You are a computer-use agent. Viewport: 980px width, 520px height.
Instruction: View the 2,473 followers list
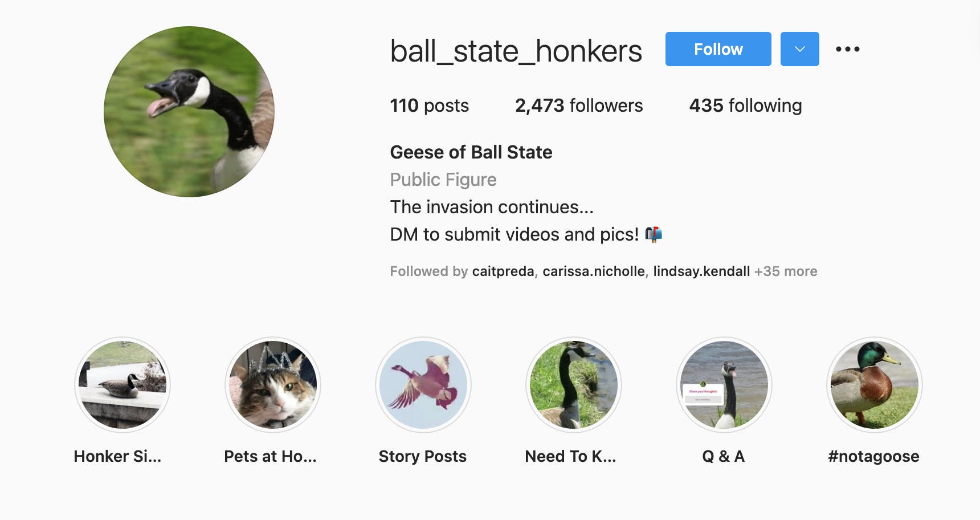578,105
